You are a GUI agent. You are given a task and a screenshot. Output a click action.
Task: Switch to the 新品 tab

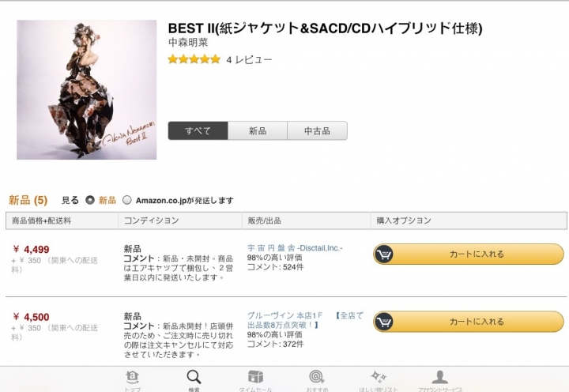pos(258,130)
